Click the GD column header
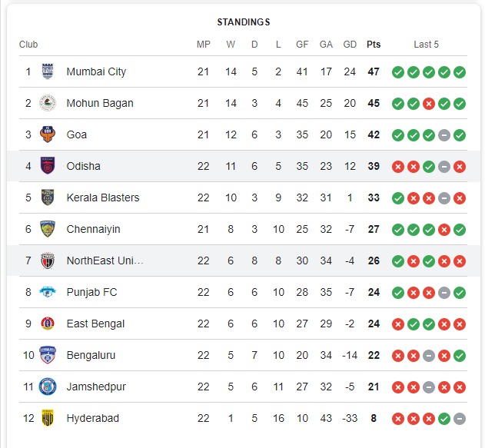The image size is (485, 448). [350, 45]
